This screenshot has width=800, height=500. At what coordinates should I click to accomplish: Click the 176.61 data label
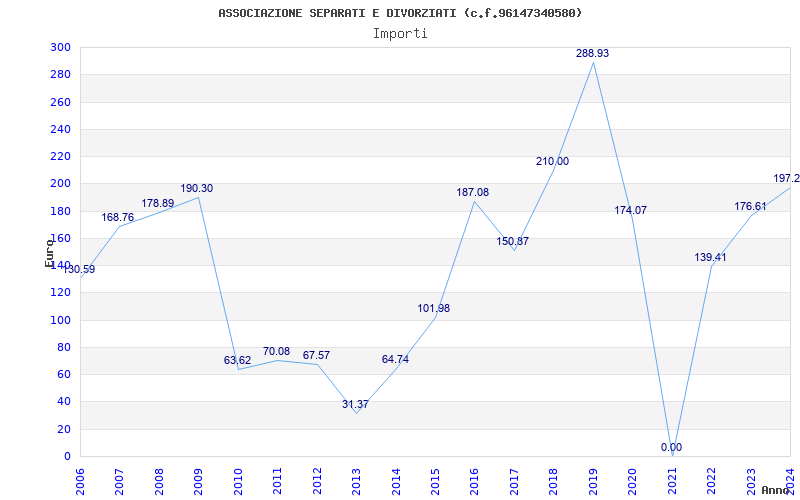pyautogui.click(x=750, y=207)
